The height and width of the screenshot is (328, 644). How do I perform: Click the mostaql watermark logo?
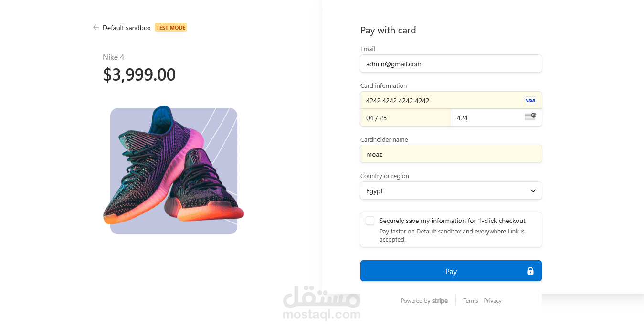click(x=321, y=303)
